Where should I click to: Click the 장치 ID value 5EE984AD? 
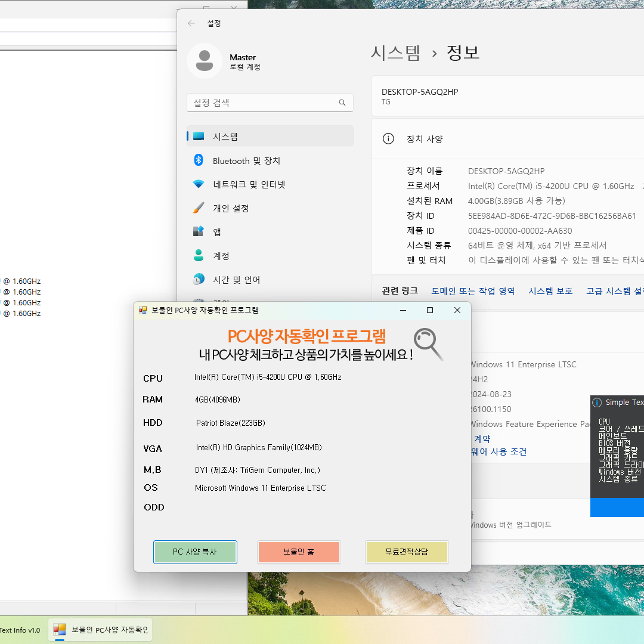pos(552,216)
